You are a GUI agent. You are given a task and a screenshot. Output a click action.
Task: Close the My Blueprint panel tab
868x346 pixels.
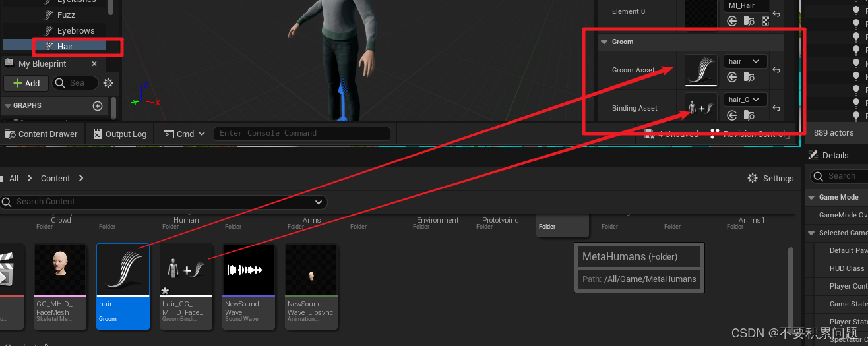[x=94, y=64]
